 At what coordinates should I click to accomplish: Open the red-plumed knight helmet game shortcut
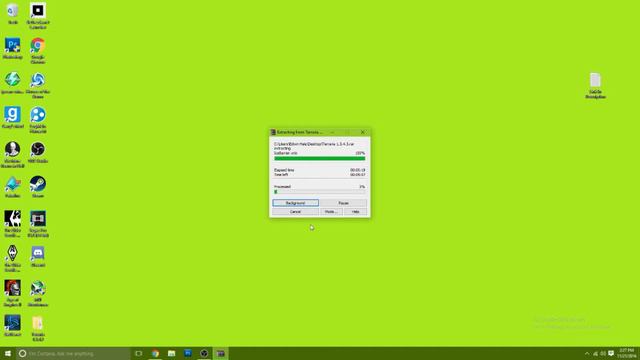(13, 293)
